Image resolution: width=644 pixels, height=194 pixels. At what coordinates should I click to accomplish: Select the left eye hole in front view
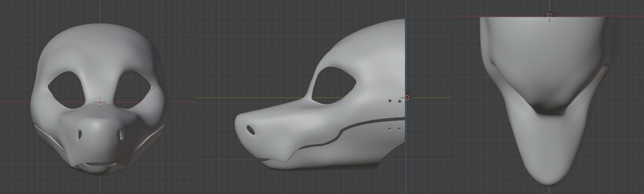coord(67,90)
